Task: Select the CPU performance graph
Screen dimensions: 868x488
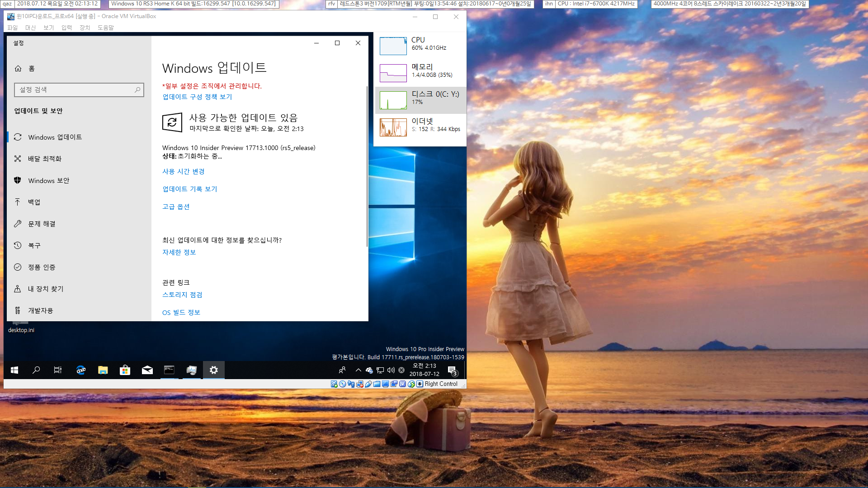Action: pyautogui.click(x=393, y=46)
